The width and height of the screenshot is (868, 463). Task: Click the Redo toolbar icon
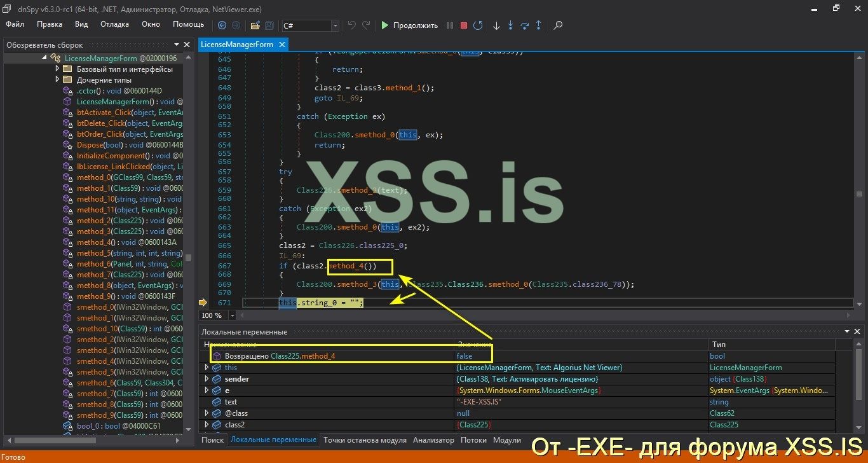[366, 25]
